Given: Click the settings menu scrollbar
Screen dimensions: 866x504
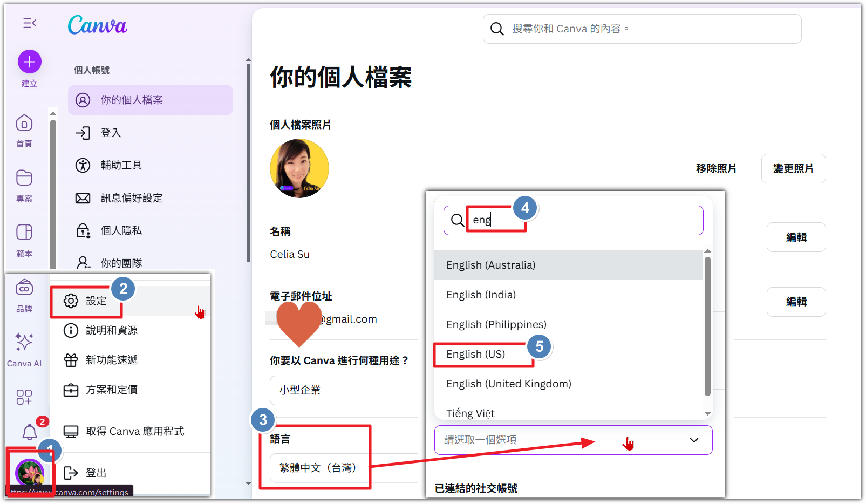Looking at the screenshot, I should [x=248, y=162].
